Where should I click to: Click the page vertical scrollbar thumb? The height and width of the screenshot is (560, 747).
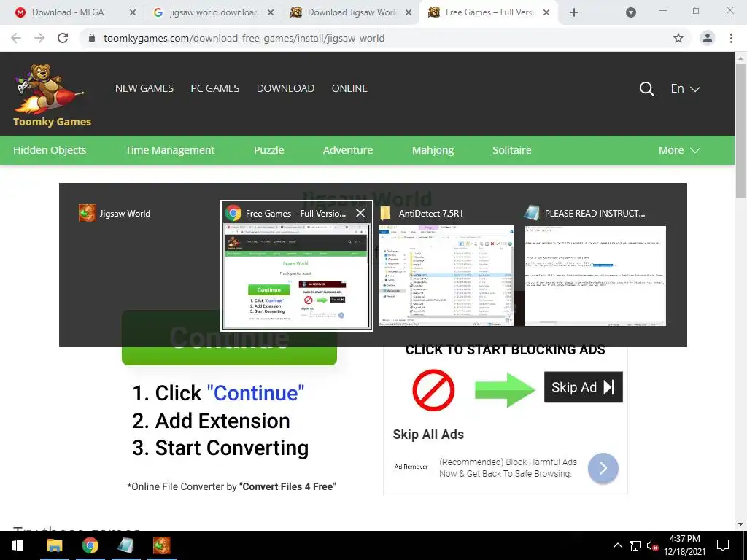tap(740, 131)
